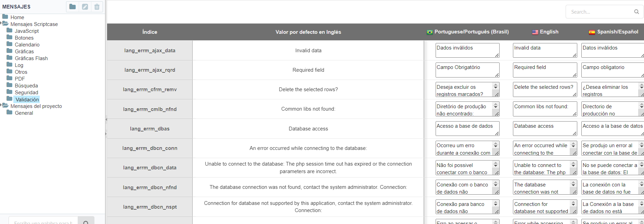Collapse the Mensajes del proyecto tree node
The image size is (644, 224).
pos(1,106)
